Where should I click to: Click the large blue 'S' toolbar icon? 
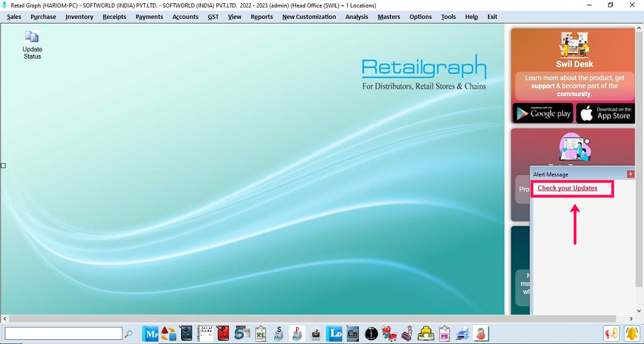[242, 333]
